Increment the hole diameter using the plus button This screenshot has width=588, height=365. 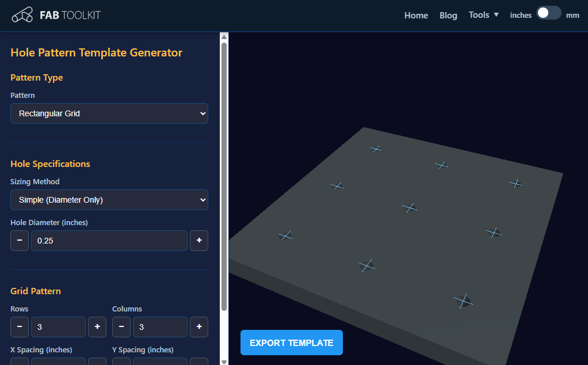point(198,240)
